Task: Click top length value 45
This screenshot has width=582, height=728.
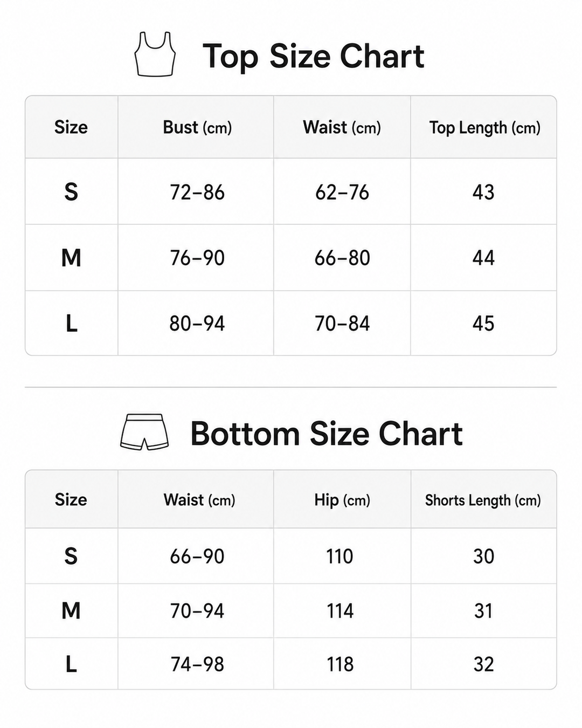Action: tap(483, 324)
